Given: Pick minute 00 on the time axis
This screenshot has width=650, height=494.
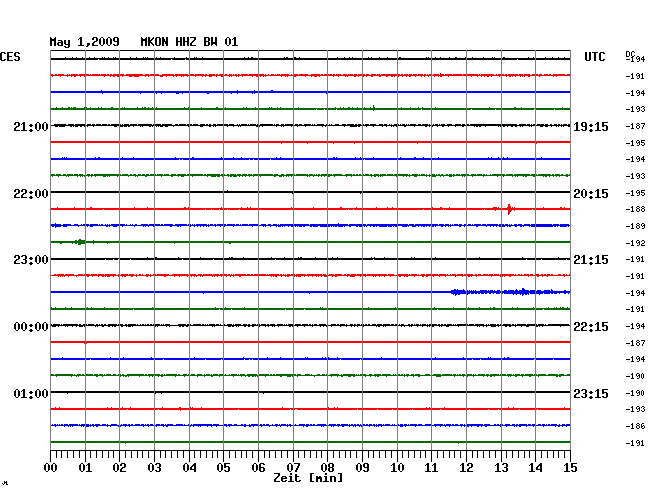Looking at the screenshot, I should 51,468.
